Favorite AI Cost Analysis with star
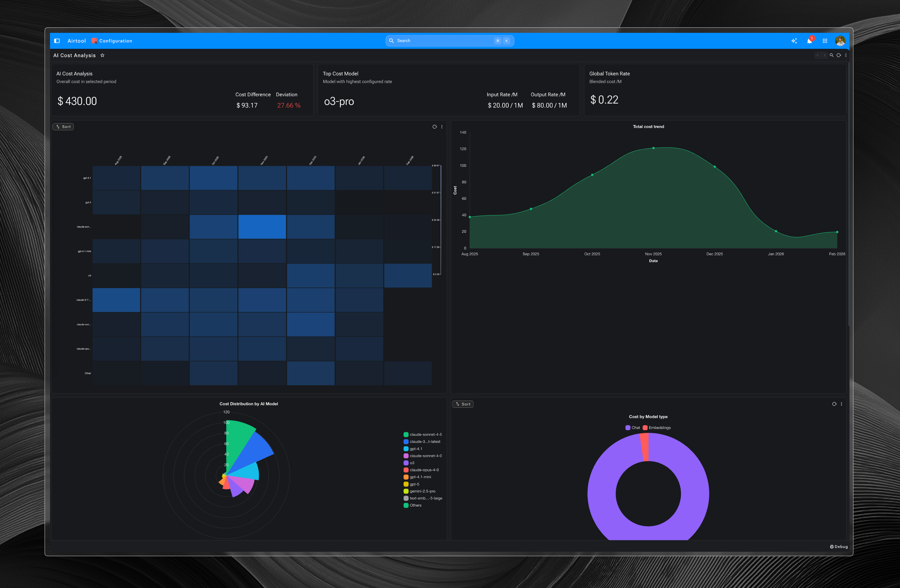The width and height of the screenshot is (900, 588). click(x=102, y=55)
